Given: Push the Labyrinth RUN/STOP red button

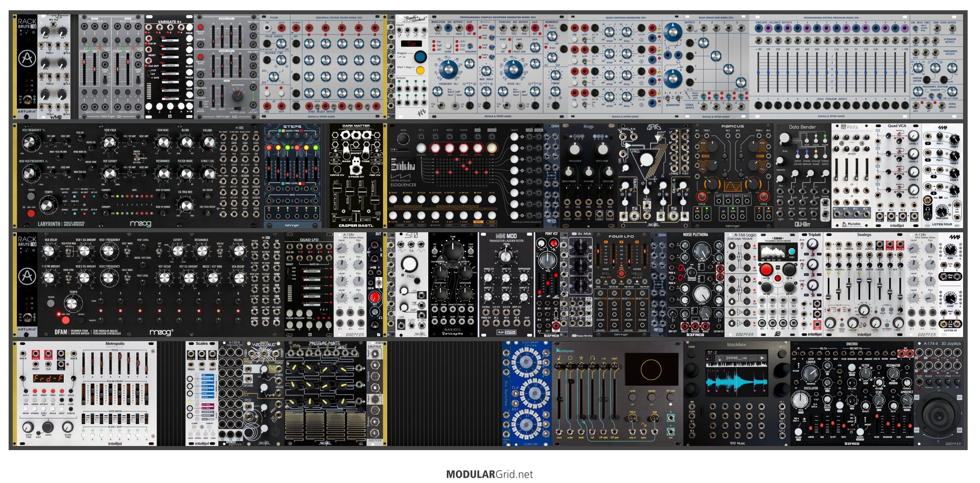Looking at the screenshot, I should (31, 214).
